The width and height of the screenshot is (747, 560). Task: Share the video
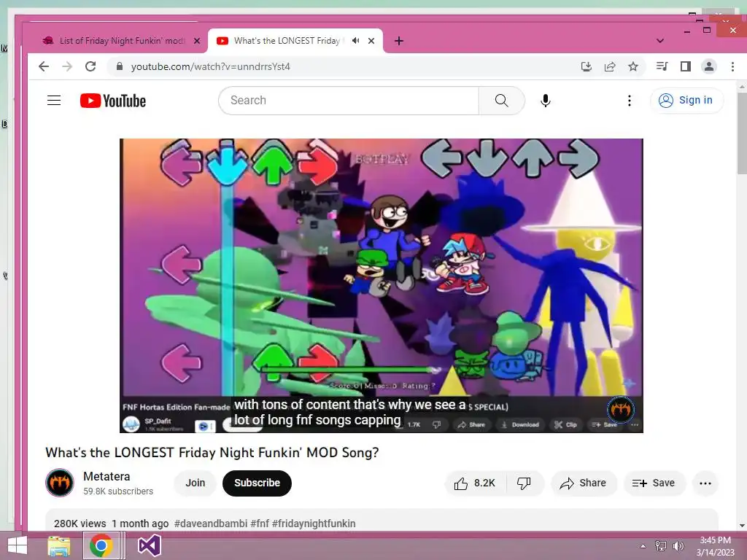click(584, 483)
